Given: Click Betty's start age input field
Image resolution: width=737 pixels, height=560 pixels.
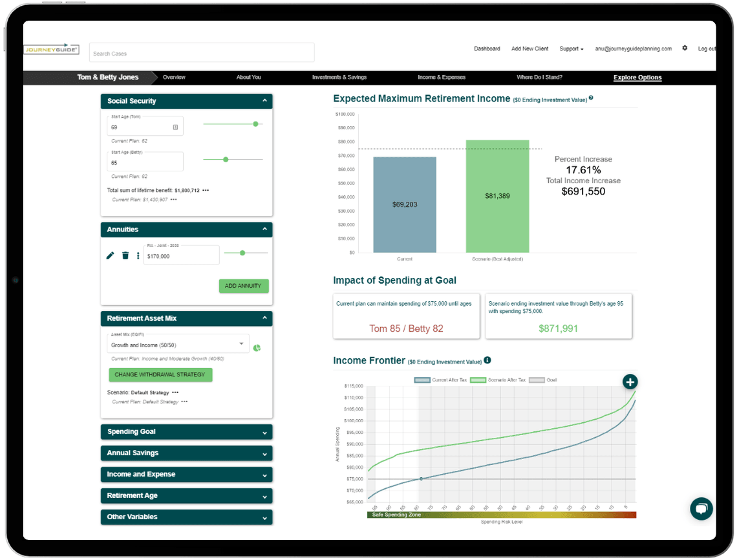Looking at the screenshot, I should (x=145, y=162).
